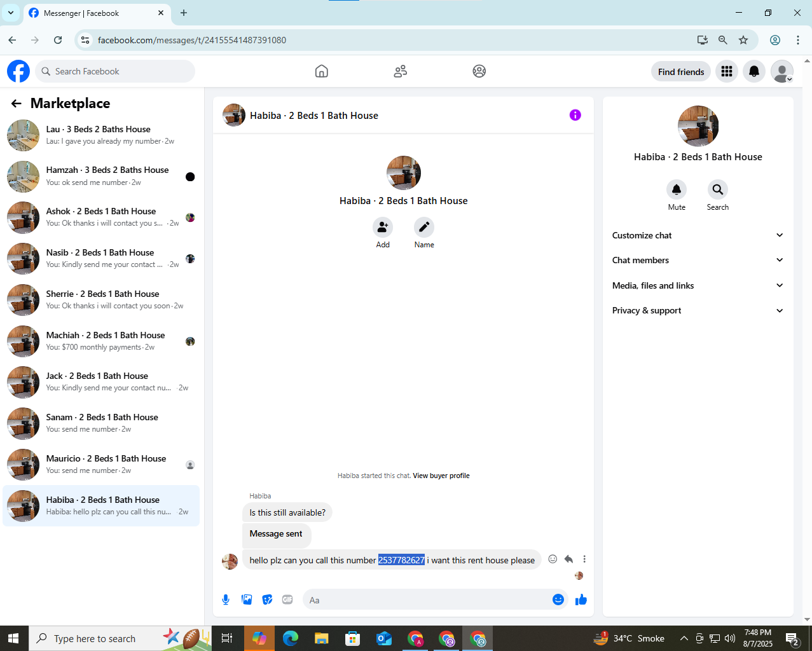This screenshot has height=651, width=812.
Task: Open Machiah 2 Beds 1 Bath House chat
Action: pos(101,341)
